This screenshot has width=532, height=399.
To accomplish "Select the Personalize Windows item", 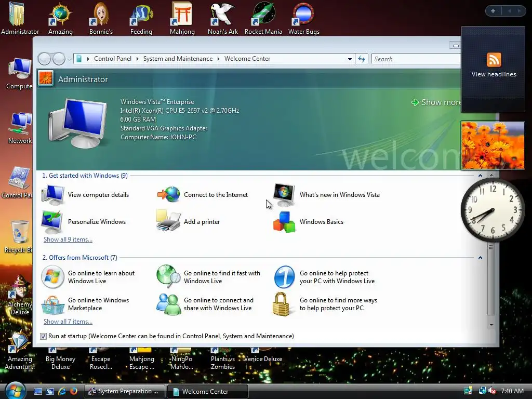I will point(84,221).
